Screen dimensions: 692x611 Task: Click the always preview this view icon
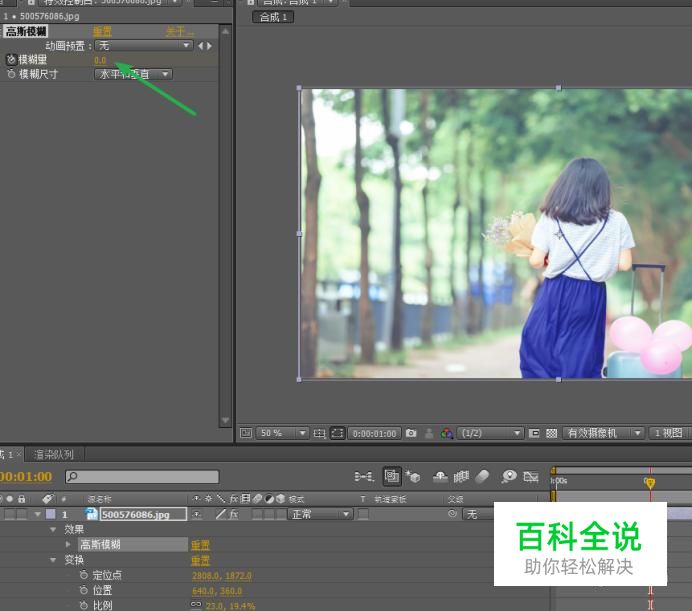245,433
